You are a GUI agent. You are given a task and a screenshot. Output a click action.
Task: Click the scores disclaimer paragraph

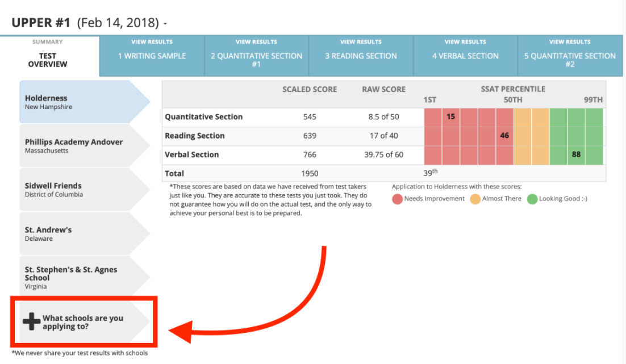click(270, 199)
